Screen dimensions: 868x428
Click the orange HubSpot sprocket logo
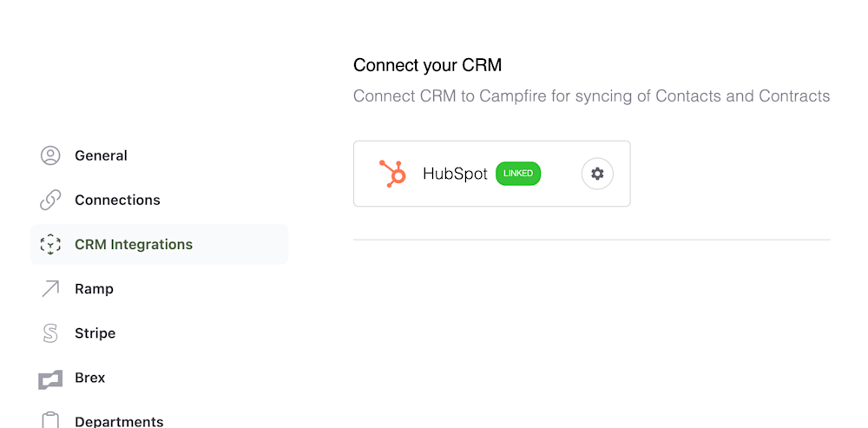tap(392, 174)
